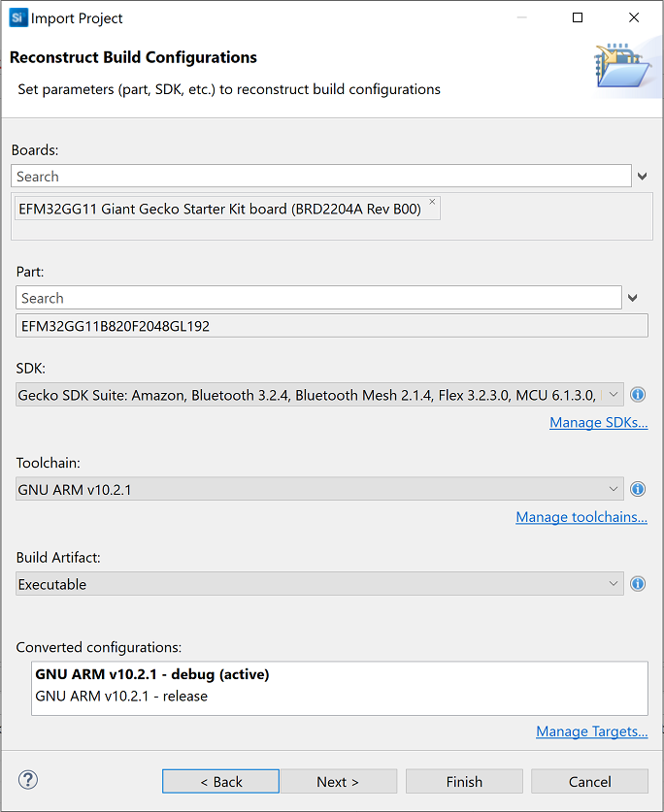
Task: Click the info icon beside Toolchain selection
Action: coord(638,489)
